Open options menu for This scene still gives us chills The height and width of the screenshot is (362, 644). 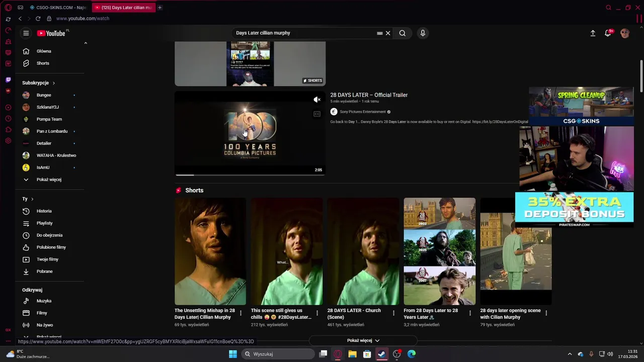tap(317, 313)
